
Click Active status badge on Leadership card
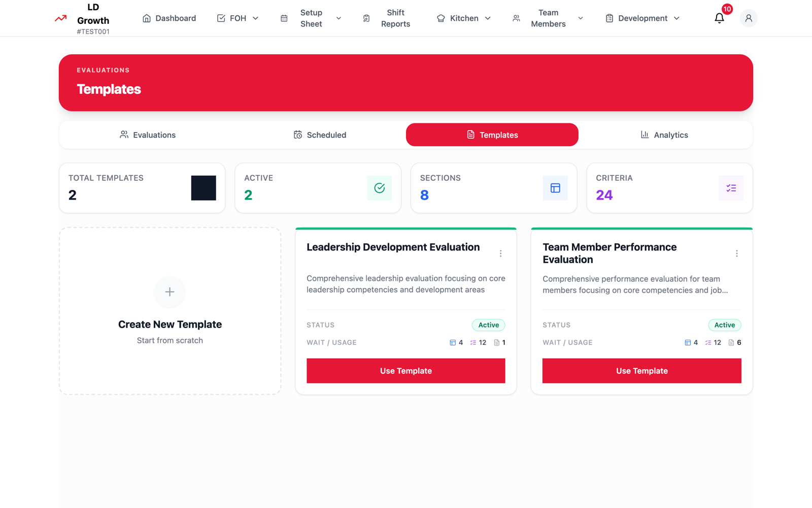pos(489,325)
